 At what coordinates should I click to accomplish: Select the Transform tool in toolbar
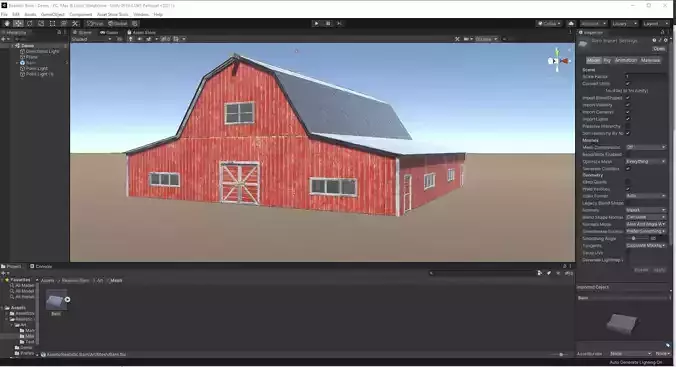pyautogui.click(x=64, y=23)
